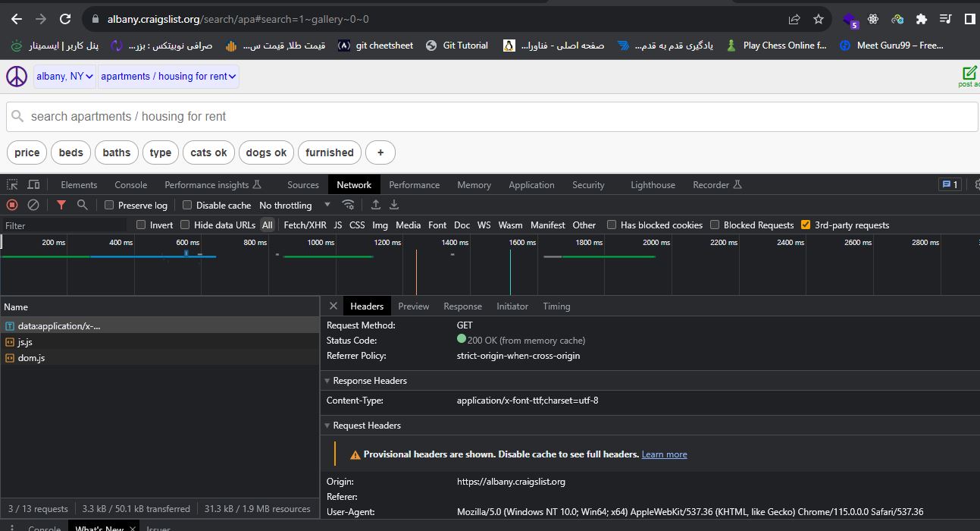Click the network Filter text field
This screenshot has height=531, width=980.
click(65, 225)
